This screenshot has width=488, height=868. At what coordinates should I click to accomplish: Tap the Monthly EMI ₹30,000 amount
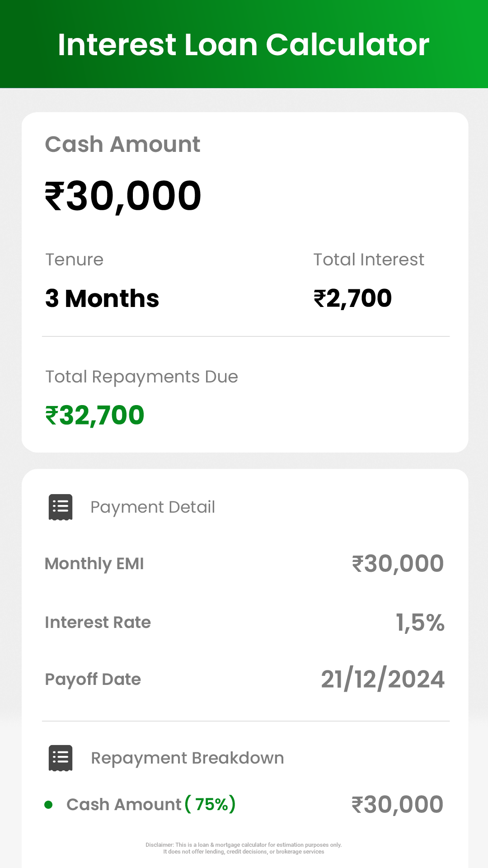point(398,564)
